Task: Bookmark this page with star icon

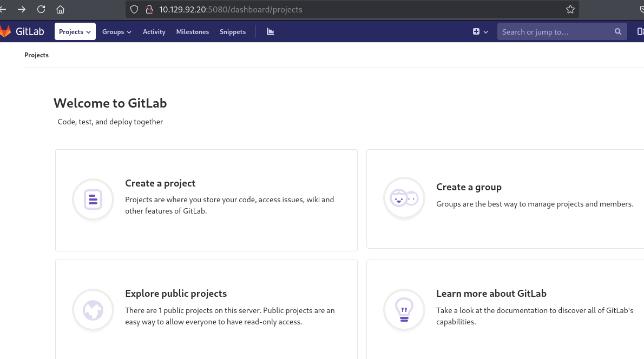Action: [570, 9]
